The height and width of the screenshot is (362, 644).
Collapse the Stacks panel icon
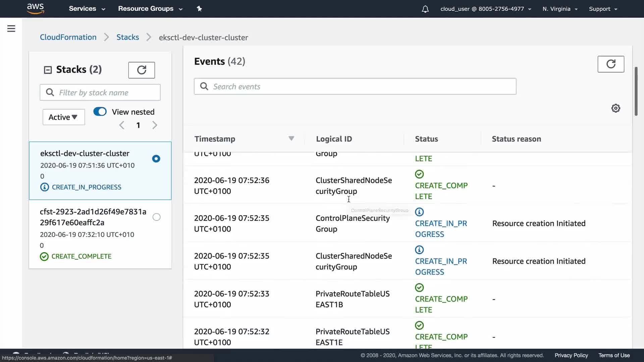(x=48, y=70)
